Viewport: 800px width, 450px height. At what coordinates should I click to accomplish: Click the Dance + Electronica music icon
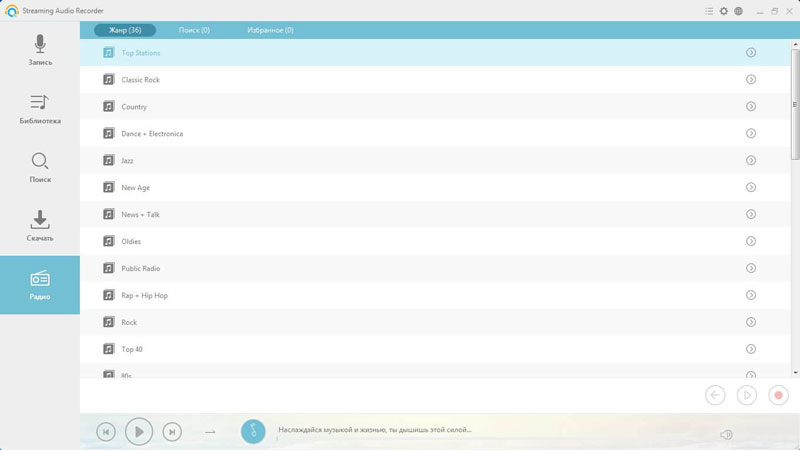pyautogui.click(x=108, y=134)
